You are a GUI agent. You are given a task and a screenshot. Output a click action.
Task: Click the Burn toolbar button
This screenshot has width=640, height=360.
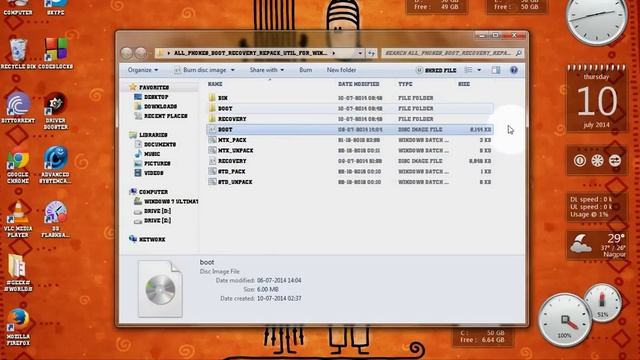coord(306,70)
